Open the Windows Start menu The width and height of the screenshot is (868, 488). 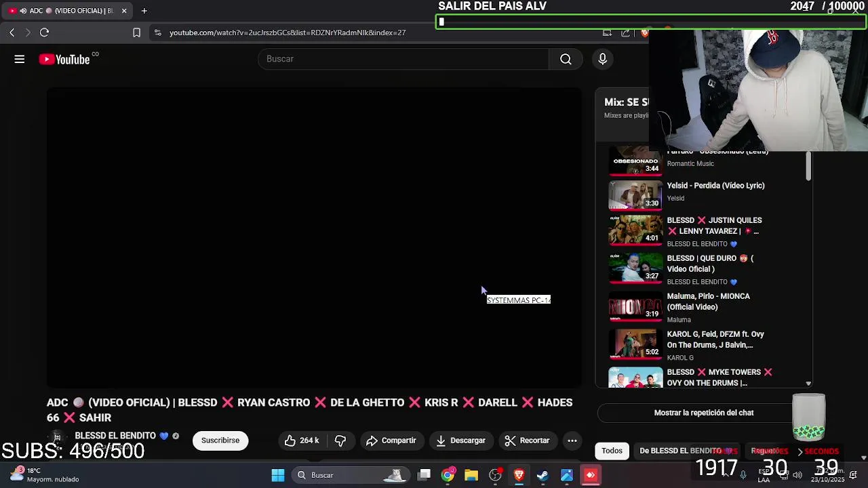pyautogui.click(x=278, y=475)
